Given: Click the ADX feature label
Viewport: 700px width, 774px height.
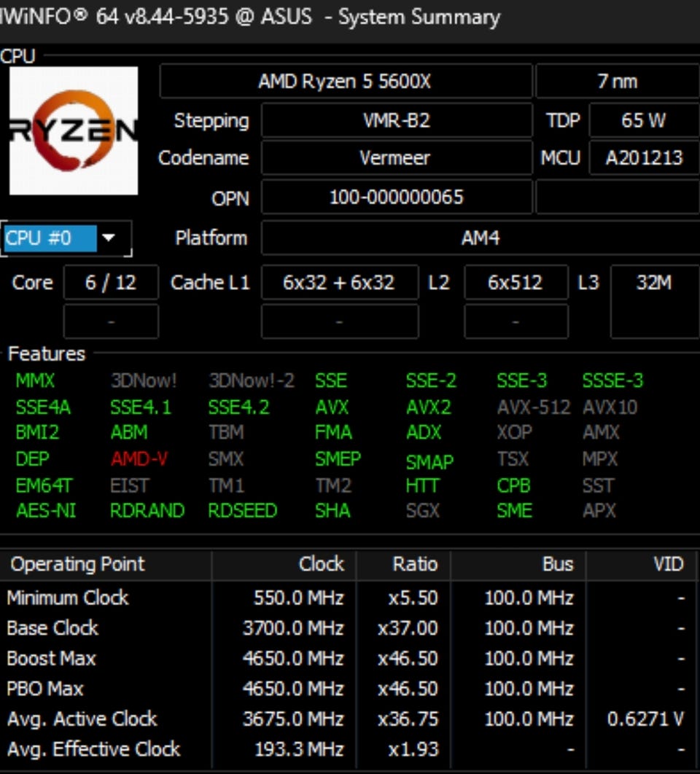Looking at the screenshot, I should [424, 432].
